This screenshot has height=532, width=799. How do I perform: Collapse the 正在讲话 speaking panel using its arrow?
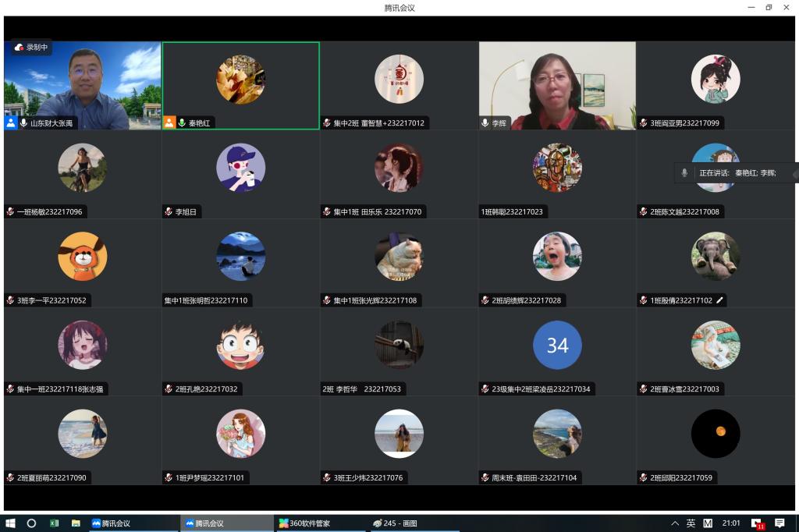pos(794,173)
